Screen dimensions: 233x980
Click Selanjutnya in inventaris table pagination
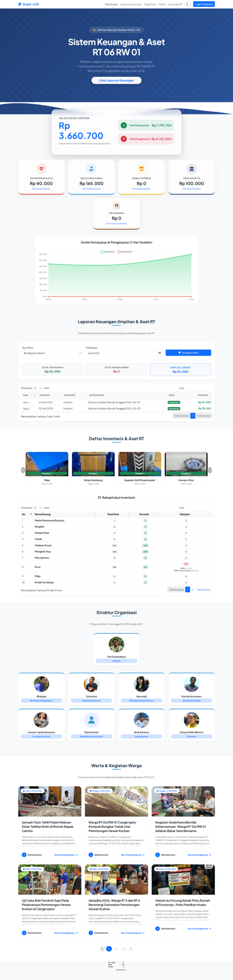(203, 590)
